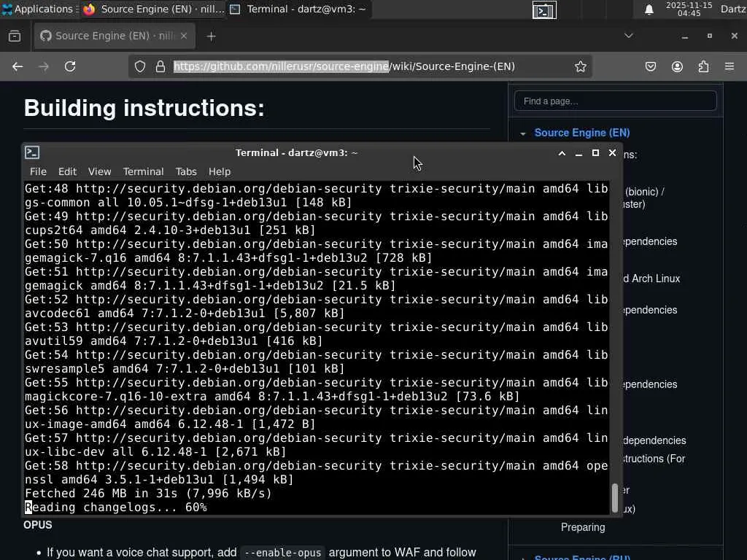Image resolution: width=747 pixels, height=560 pixels.
Task: Open tracking protection shield icon
Action: click(x=139, y=66)
